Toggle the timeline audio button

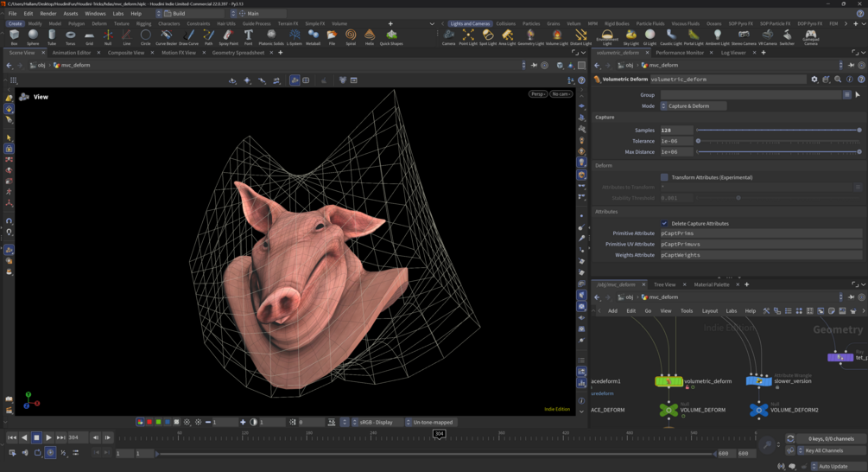tap(25, 453)
